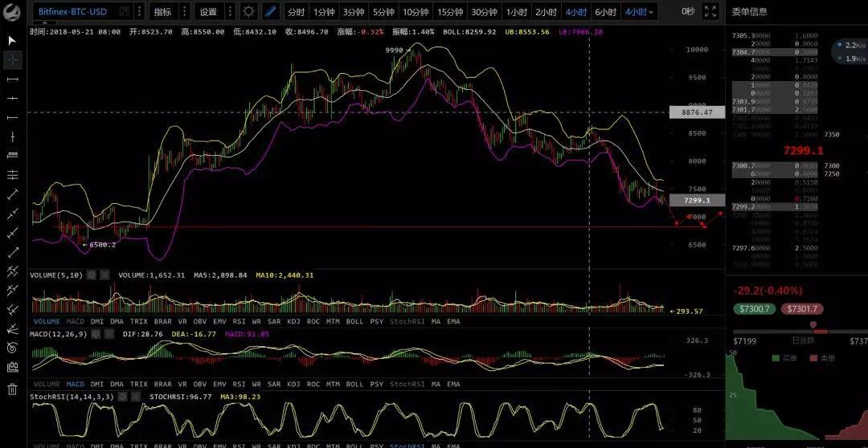Select VOLUME in the MACD panel indicator row
Screen dimensions: 868x448
pyautogui.click(x=47, y=384)
